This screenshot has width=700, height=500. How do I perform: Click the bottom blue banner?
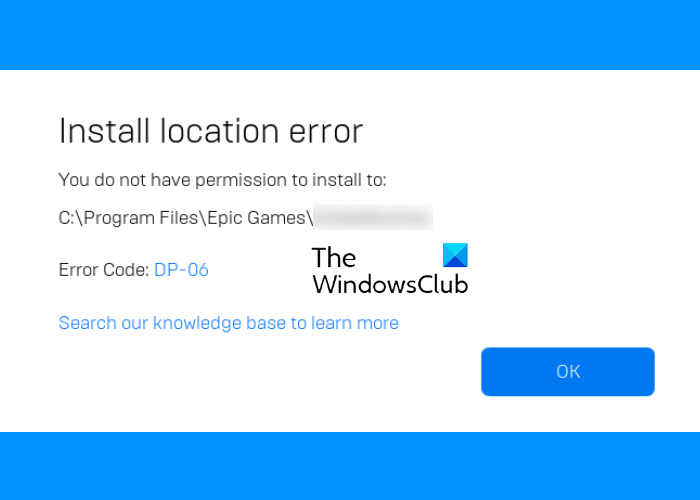tap(350, 466)
